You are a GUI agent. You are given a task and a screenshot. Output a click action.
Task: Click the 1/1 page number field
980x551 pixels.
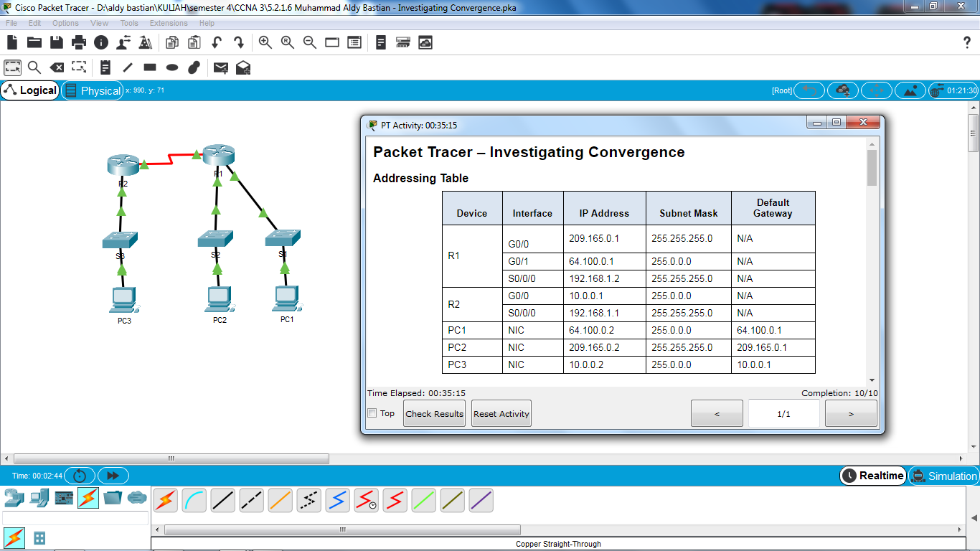tap(783, 413)
